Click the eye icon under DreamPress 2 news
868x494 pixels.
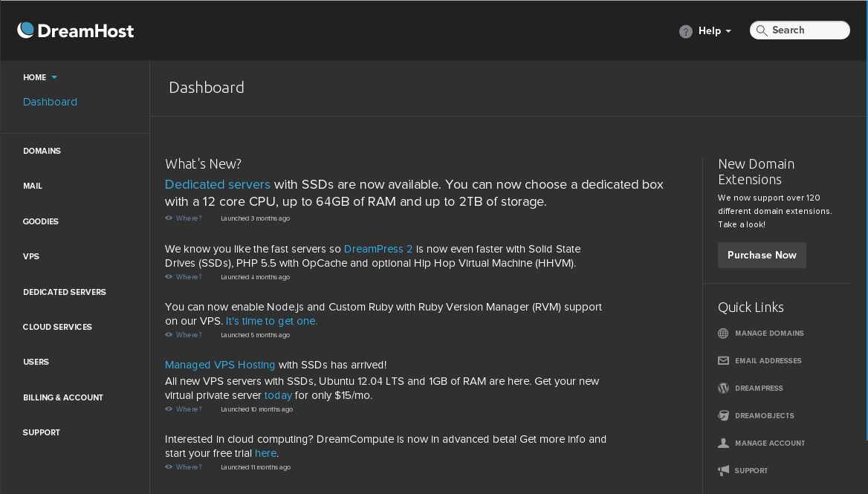coord(169,276)
